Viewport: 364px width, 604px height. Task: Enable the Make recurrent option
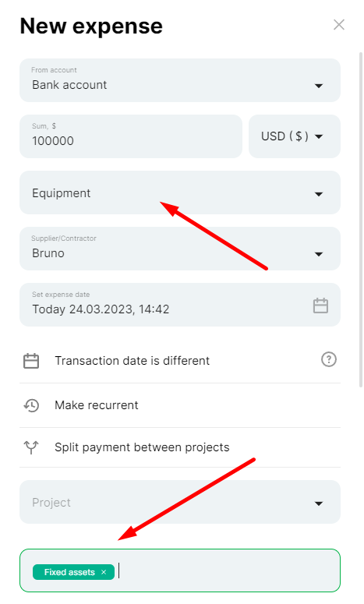(180, 405)
